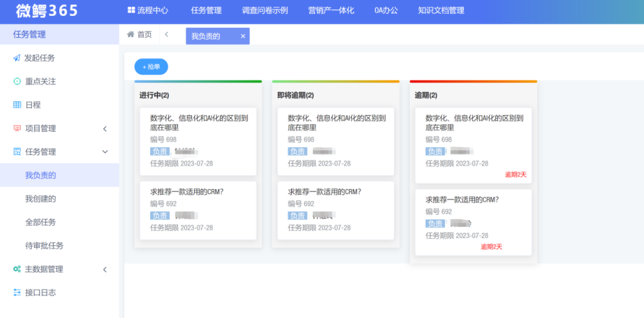Viewport: 644px width, 318px height.
Task: Open the CRM task card under 进行中
Action: [198, 210]
